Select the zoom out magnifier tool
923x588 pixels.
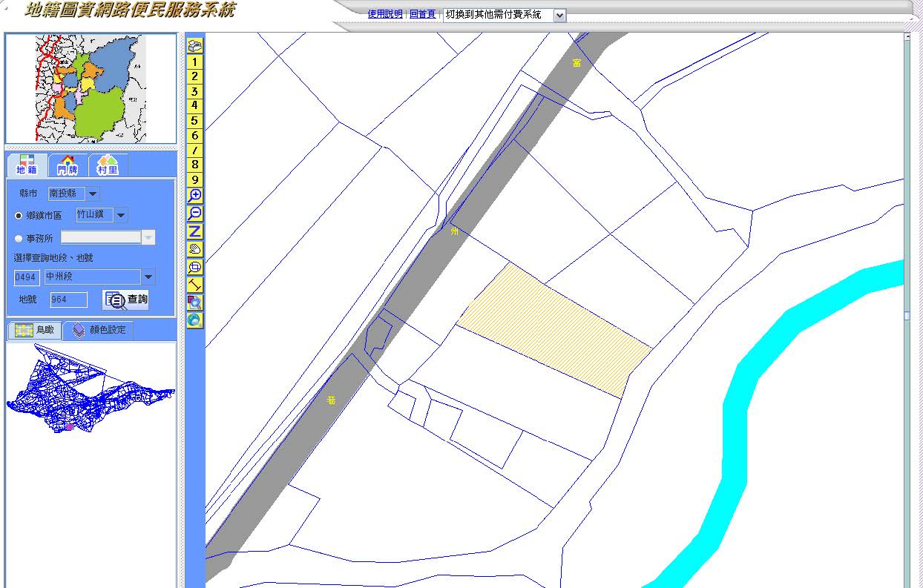tap(194, 214)
